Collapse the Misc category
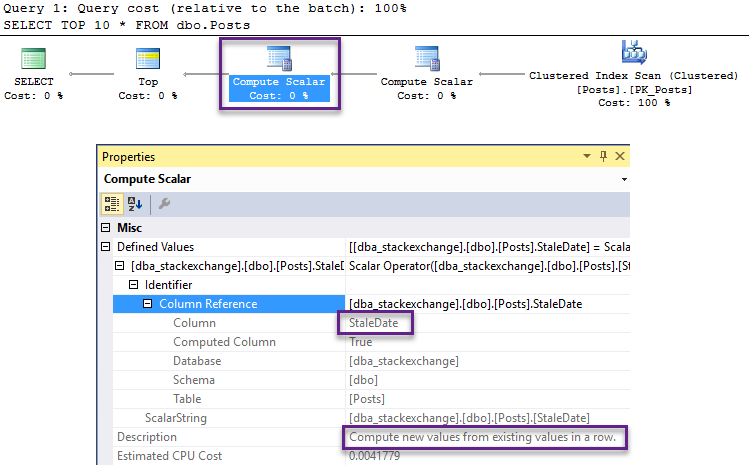This screenshot has width=749, height=467. pyautogui.click(x=107, y=228)
